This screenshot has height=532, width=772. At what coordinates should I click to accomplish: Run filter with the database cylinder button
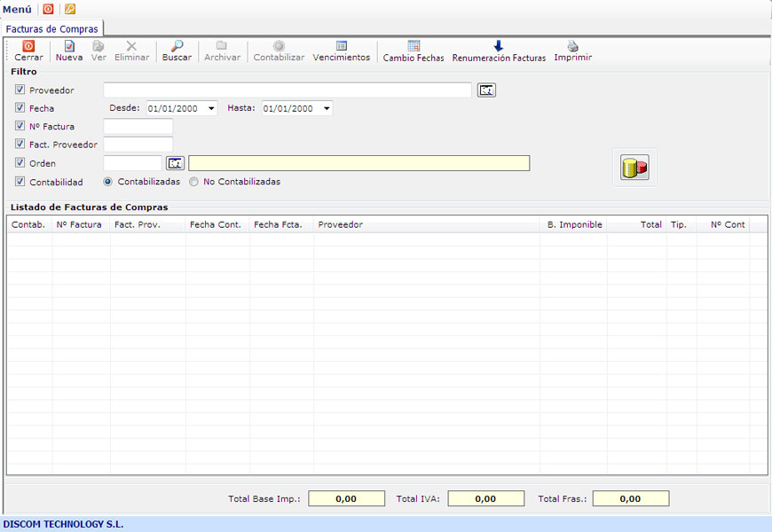tap(634, 168)
